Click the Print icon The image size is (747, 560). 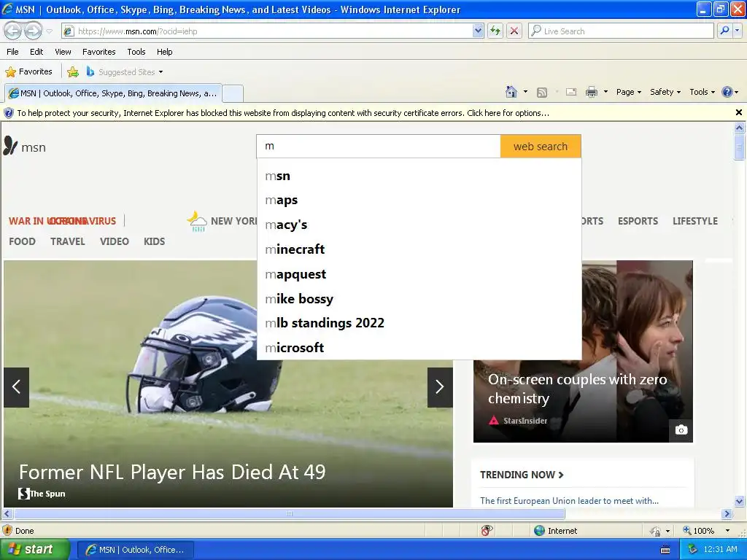tap(591, 92)
